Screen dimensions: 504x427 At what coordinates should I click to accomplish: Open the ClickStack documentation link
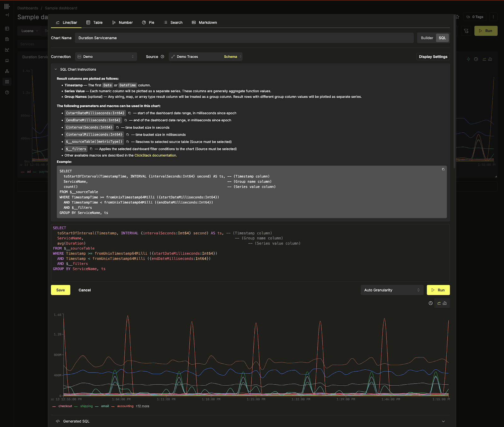click(x=155, y=155)
